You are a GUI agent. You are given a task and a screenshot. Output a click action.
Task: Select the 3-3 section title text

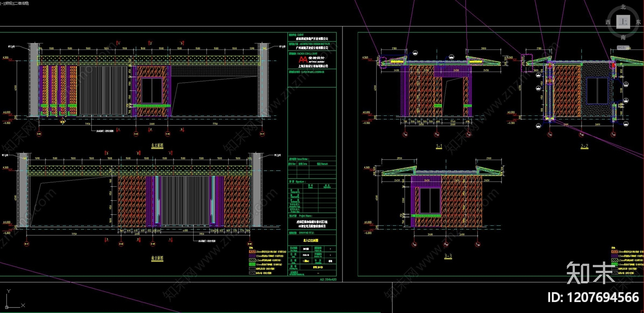tap(448, 256)
